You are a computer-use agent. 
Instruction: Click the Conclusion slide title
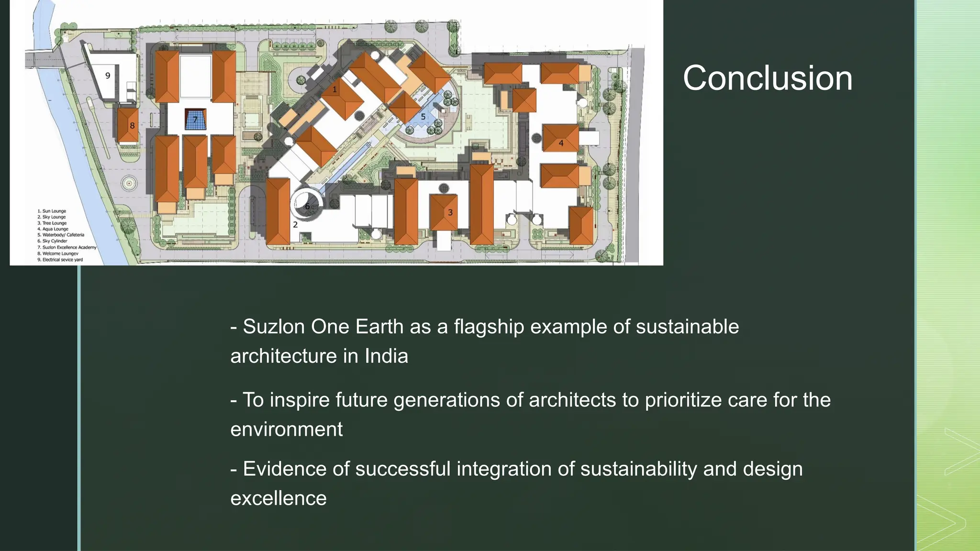(x=768, y=78)
